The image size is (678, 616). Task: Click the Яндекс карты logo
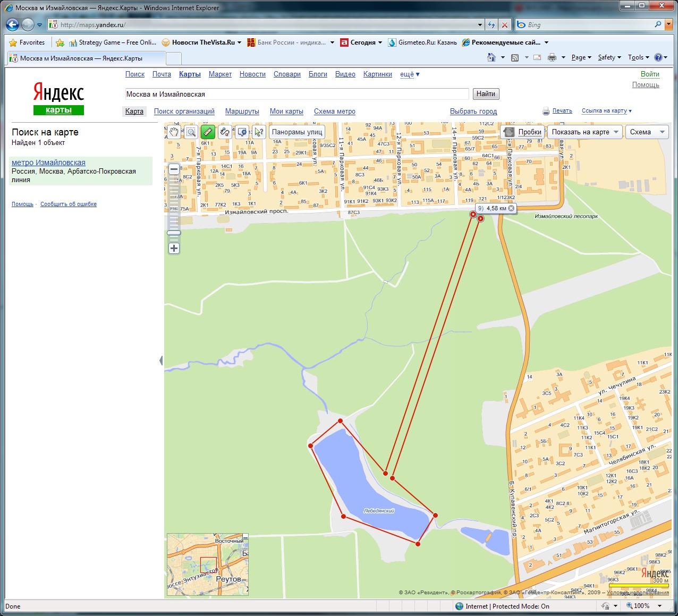(x=58, y=99)
